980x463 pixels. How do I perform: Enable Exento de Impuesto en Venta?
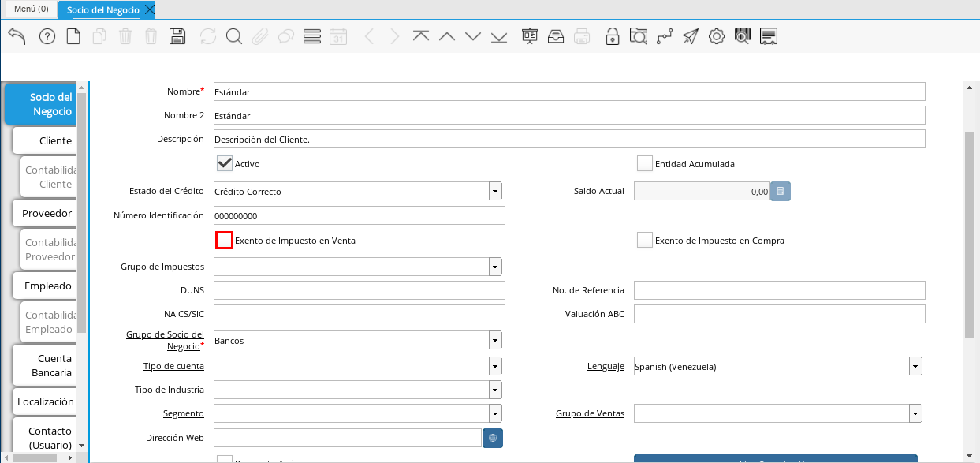tap(225, 241)
